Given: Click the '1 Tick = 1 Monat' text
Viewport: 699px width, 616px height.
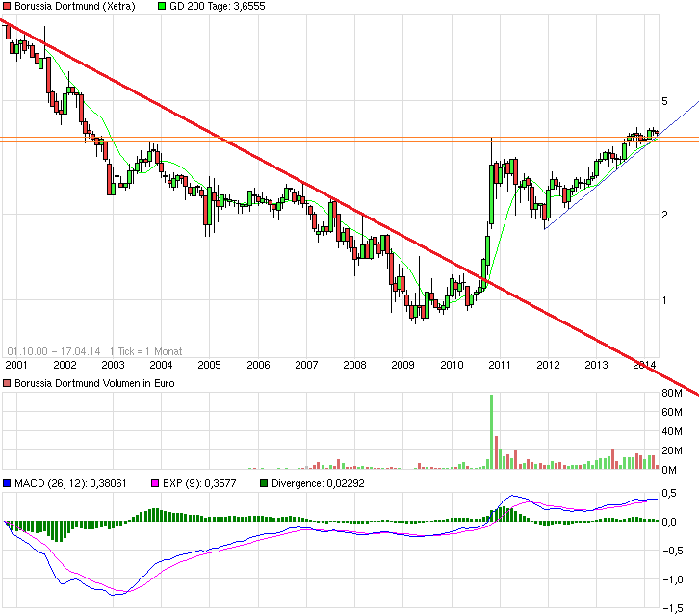Looking at the screenshot, I should tap(145, 351).
